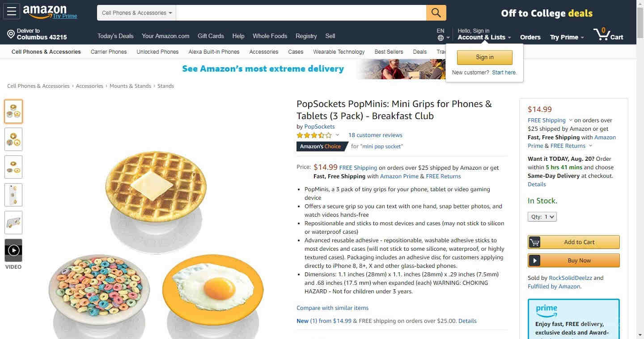644x339 pixels.
Task: Click the orange search magnifier button
Action: (x=436, y=13)
